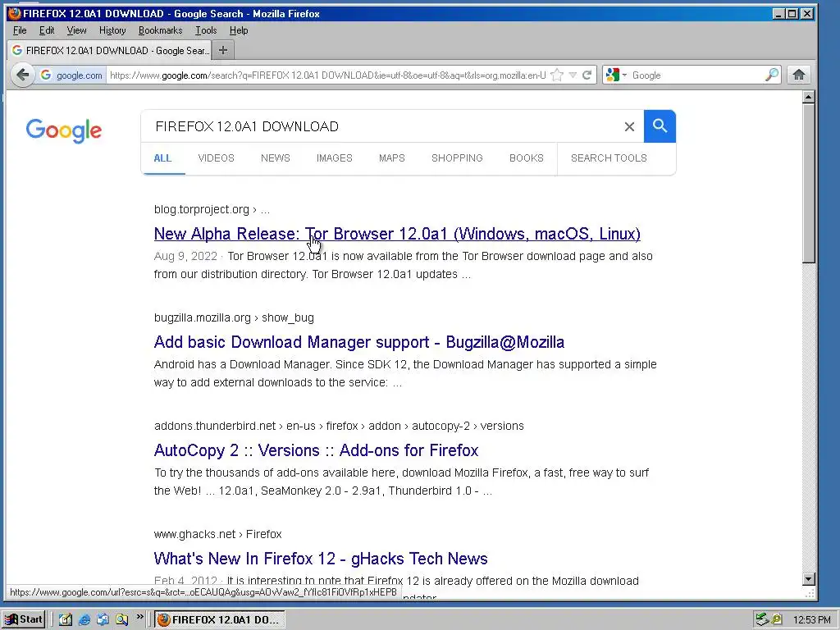
Task: Open What's New In Firefox 12 link
Action: (321, 558)
